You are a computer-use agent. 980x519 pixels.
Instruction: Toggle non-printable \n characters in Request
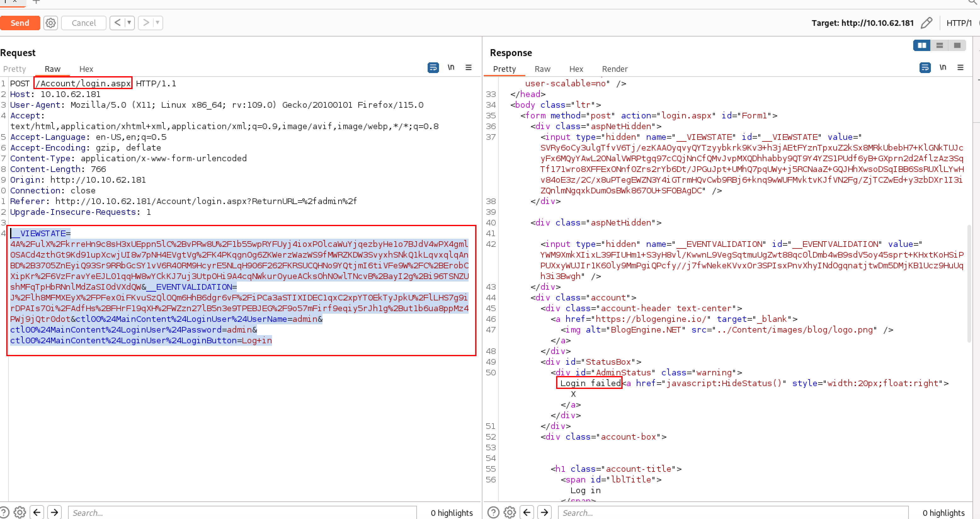(x=451, y=68)
